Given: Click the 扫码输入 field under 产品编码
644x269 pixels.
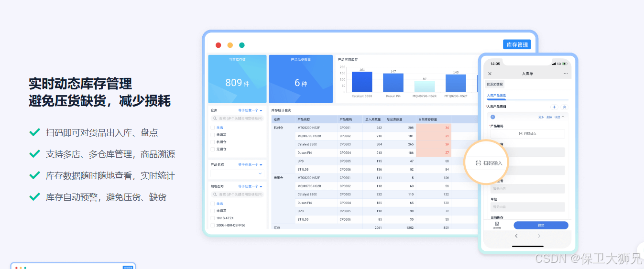Looking at the screenshot, I should pyautogui.click(x=527, y=134).
